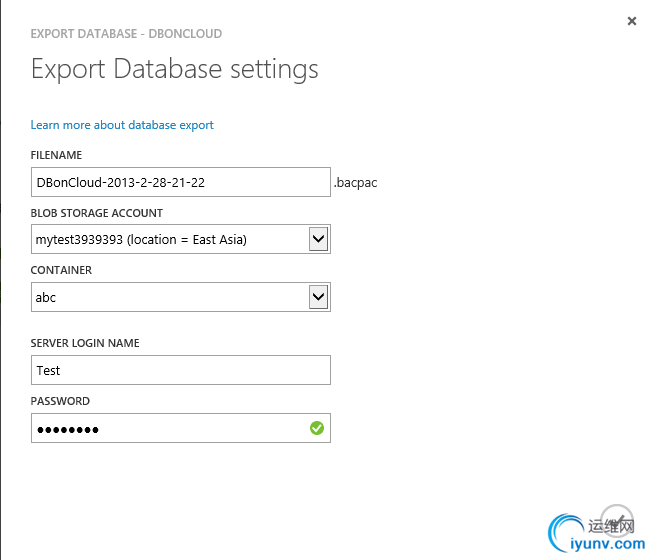Click the Server Login Name field

pos(180,370)
